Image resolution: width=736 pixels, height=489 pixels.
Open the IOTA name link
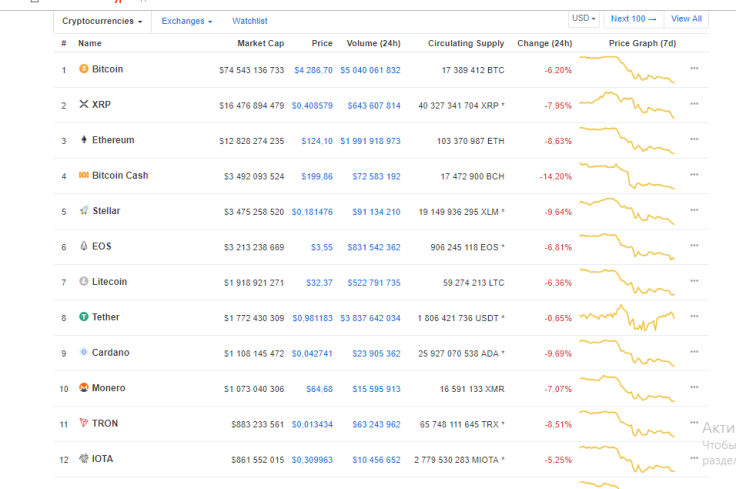tap(102, 458)
